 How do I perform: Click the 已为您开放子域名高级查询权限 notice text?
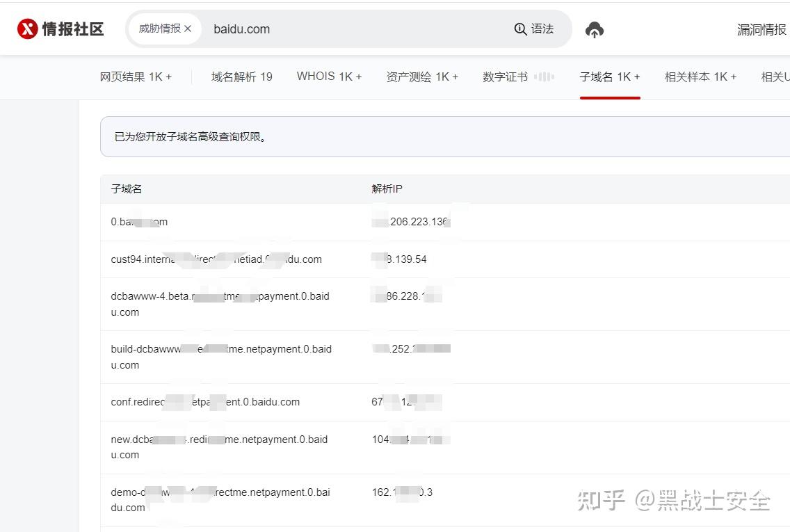point(191,137)
